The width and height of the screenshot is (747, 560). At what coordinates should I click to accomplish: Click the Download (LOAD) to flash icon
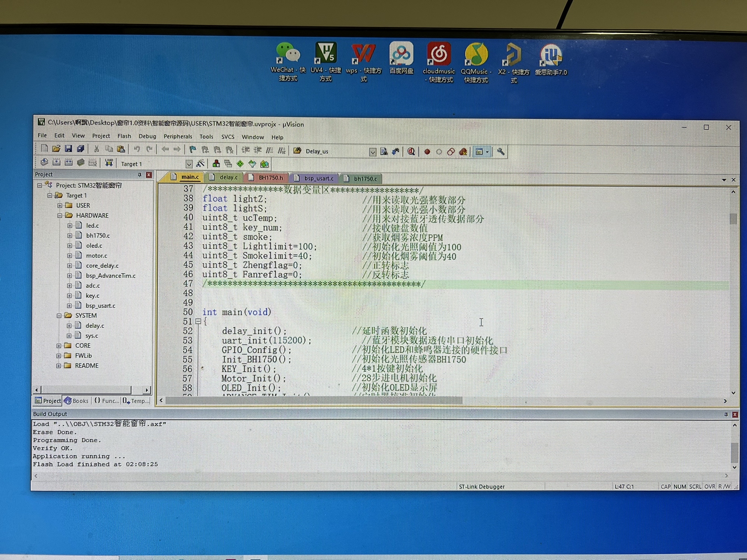click(x=109, y=163)
